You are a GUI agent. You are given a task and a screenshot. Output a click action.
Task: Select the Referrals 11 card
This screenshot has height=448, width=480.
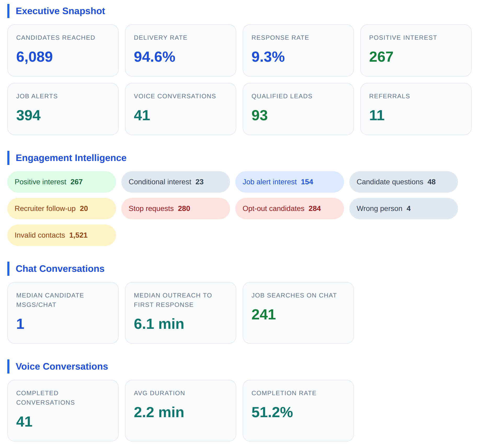tap(416, 109)
